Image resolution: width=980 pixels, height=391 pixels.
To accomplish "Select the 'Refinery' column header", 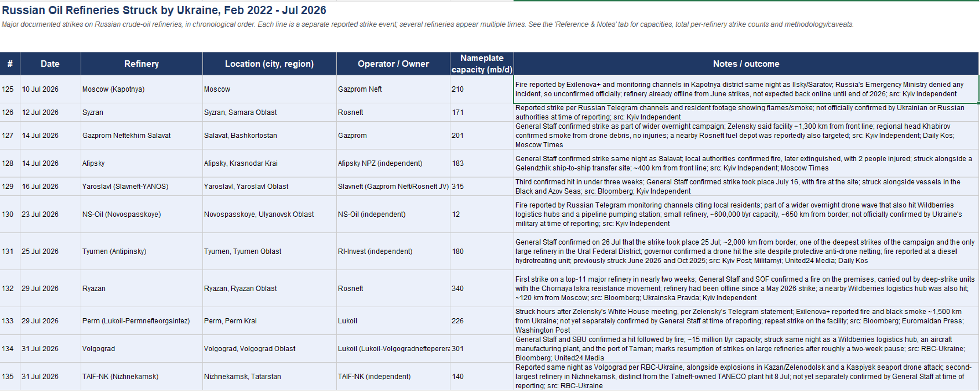I will [142, 64].
